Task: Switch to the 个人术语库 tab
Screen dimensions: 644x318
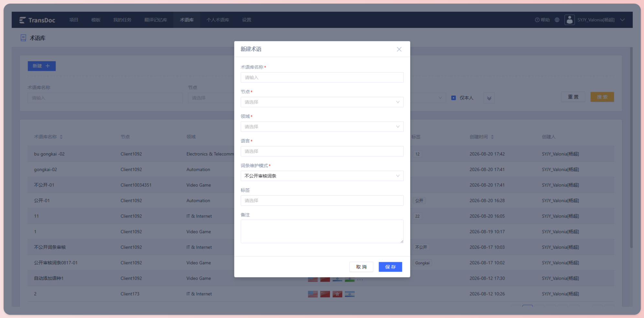Action: (218, 20)
